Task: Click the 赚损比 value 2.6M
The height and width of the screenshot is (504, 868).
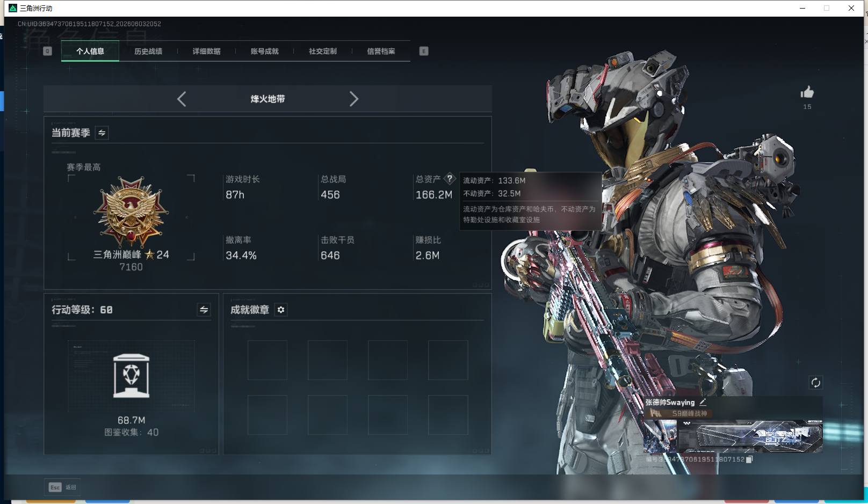Action: point(428,255)
